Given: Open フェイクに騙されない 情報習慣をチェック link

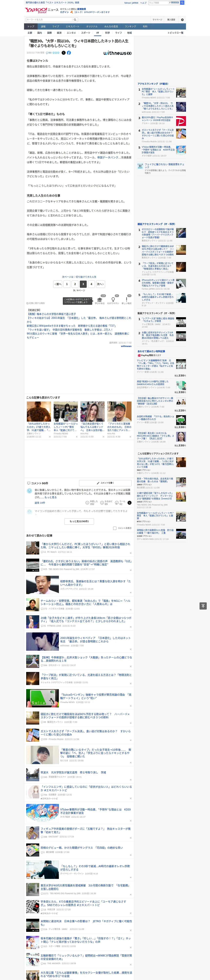Looking at the screenshot, I should pos(165,166).
